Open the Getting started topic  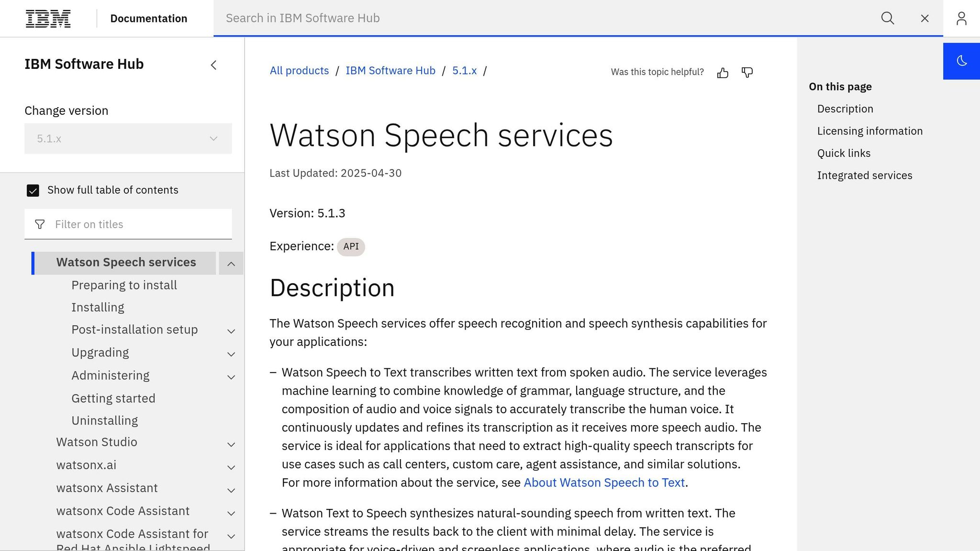[x=113, y=398]
